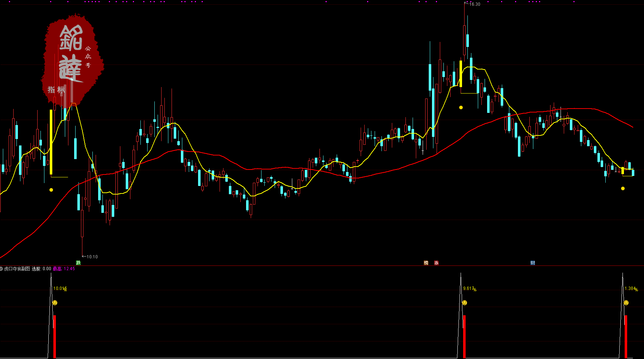Click the orange 榜 event marker
The height and width of the screenshot is (359, 644).
point(426,263)
